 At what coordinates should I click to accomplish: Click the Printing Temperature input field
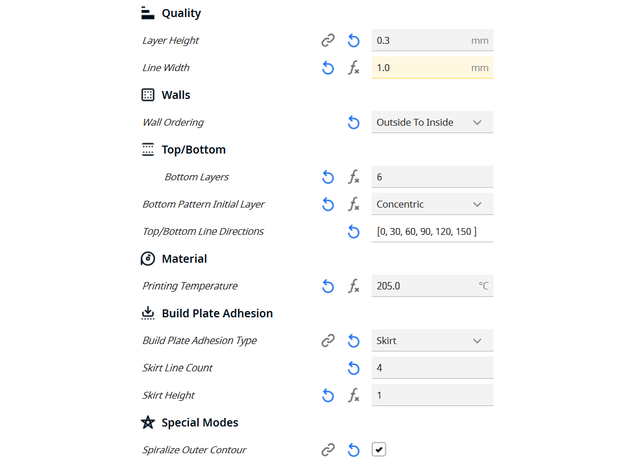[420, 286]
